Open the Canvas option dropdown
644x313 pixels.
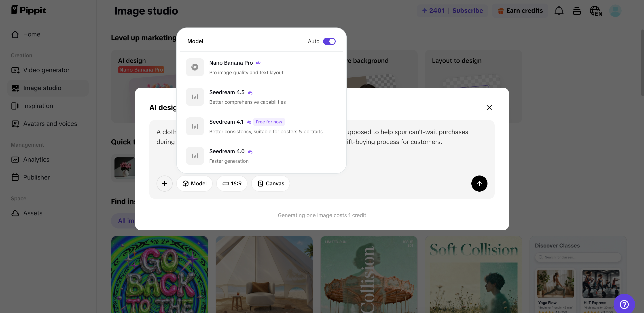(x=271, y=184)
